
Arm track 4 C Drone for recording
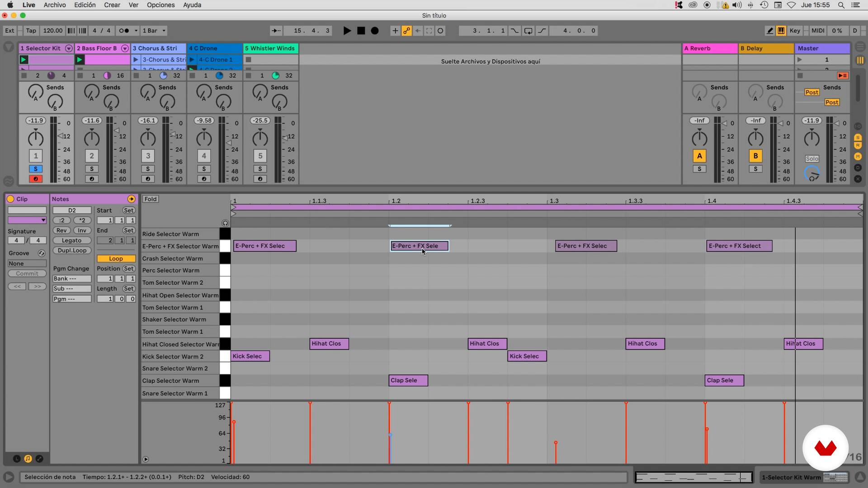coord(204,179)
